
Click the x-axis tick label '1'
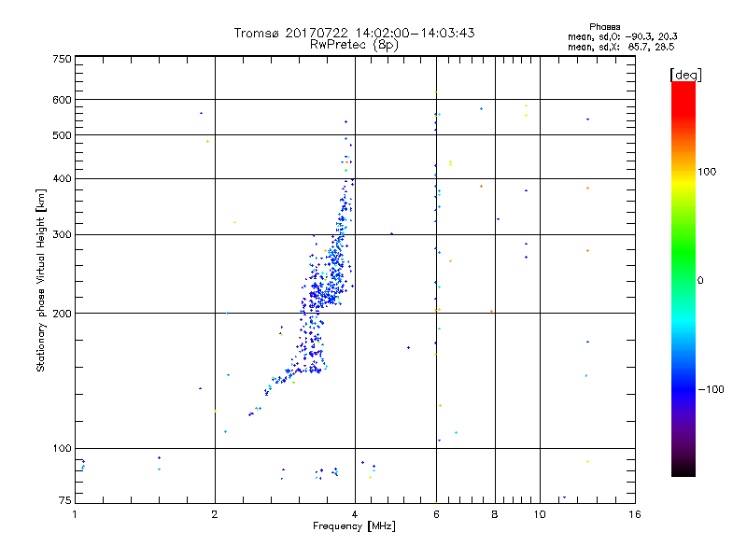pyautogui.click(x=75, y=514)
